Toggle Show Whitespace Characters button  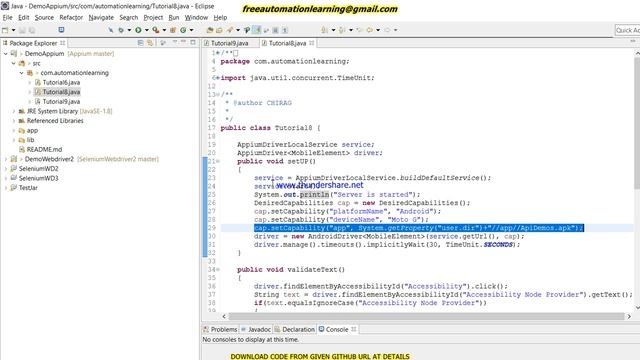coord(285,30)
